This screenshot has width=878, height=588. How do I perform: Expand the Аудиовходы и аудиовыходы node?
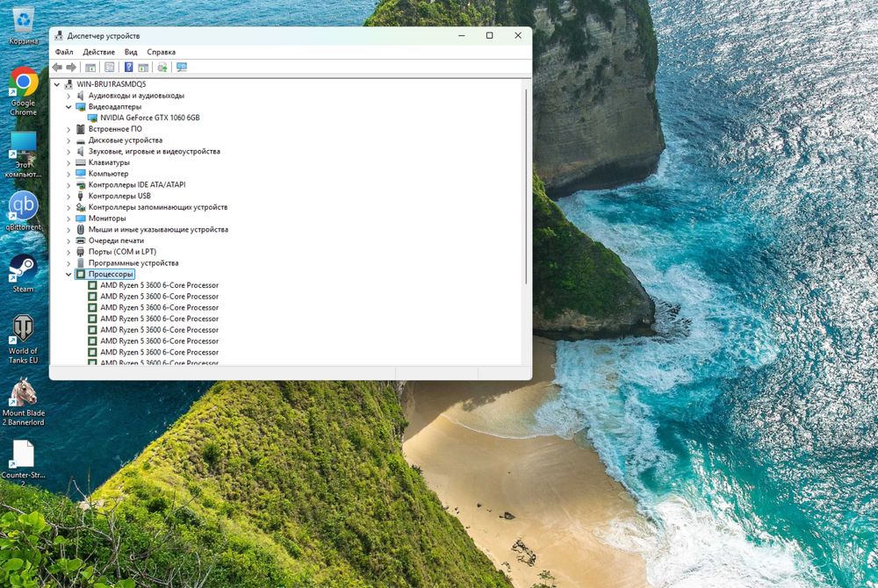pos(68,96)
